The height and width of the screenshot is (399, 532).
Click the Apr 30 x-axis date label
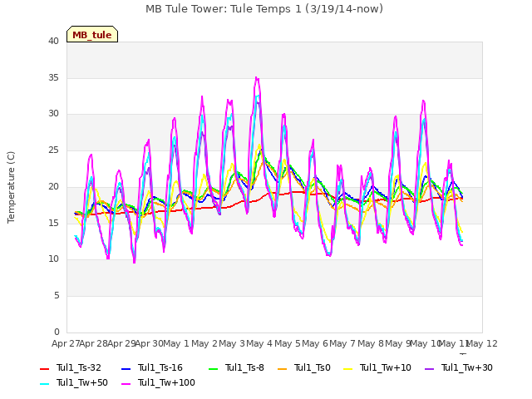[x=149, y=343]
